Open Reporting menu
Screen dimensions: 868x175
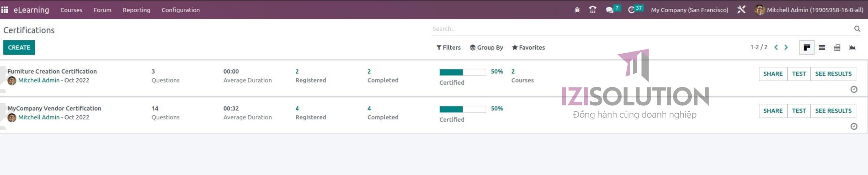(136, 10)
